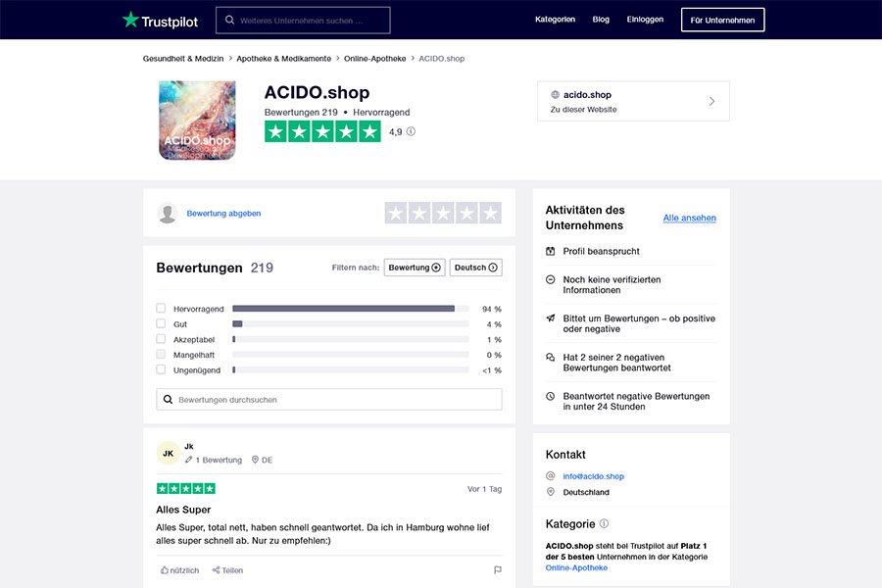Click the Alles Super review title
The image size is (882, 588).
pyautogui.click(x=183, y=510)
